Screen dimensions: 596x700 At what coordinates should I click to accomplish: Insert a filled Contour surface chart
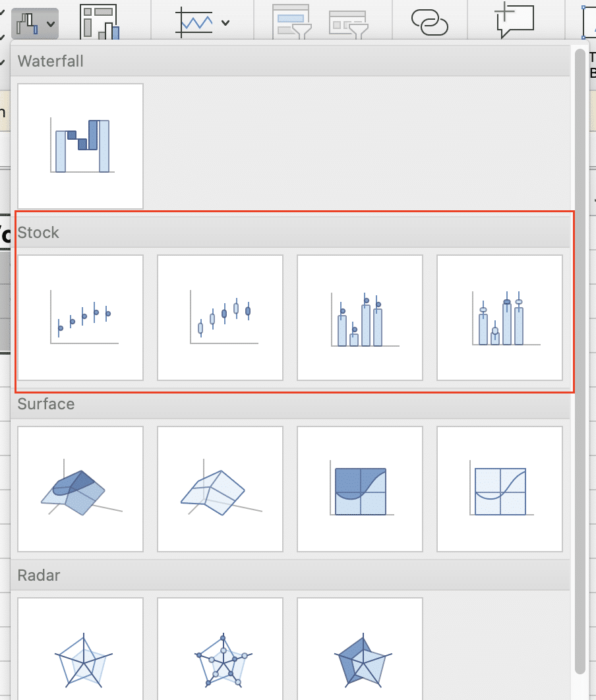click(x=360, y=489)
